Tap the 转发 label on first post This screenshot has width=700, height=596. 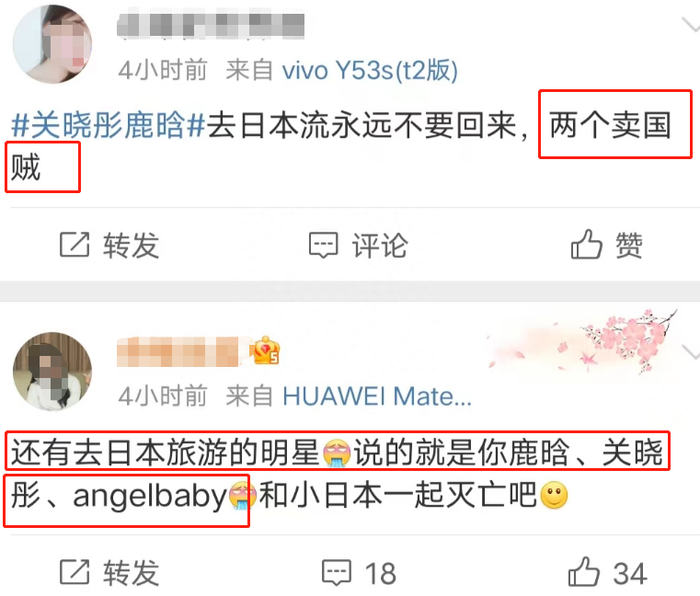132,245
